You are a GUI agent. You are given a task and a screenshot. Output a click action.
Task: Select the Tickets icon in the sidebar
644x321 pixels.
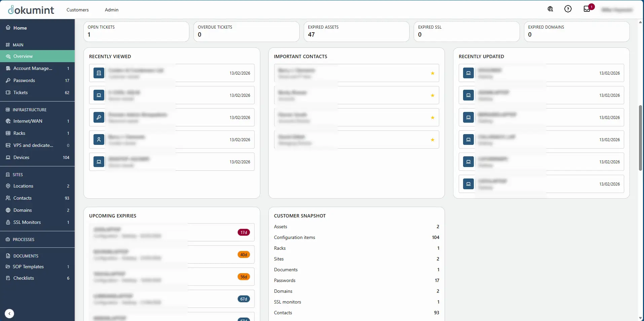(8, 92)
